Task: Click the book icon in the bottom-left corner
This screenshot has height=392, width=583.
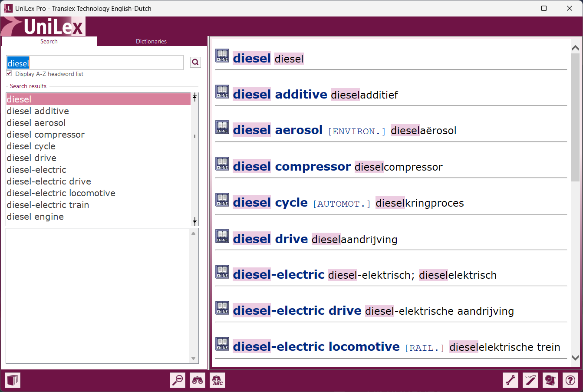Action: (13, 380)
